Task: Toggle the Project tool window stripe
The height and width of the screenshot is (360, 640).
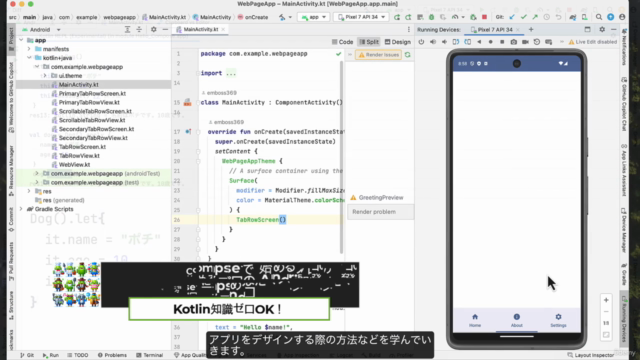Action: coord(11,39)
